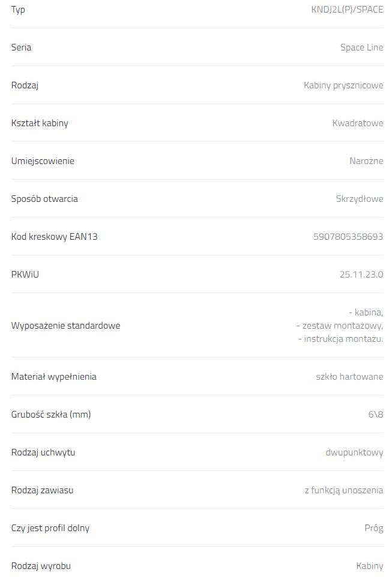Click the Kabiny prysznicowe value
The height and width of the screenshot is (581, 392).
pos(343,85)
